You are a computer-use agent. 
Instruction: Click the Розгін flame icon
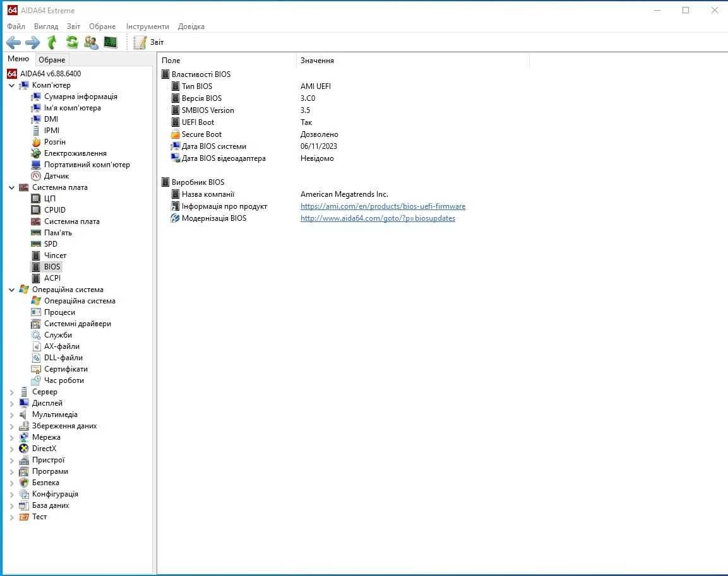36,142
